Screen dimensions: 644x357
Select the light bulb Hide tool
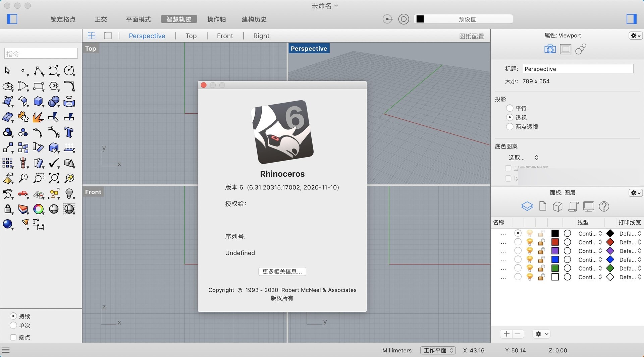[69, 194]
